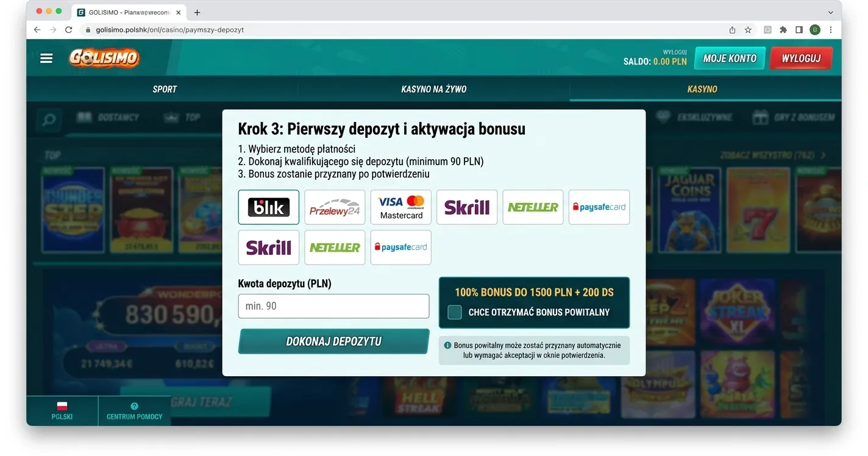Click the 100% BONUS DO 1500 PLN banner
The height and width of the screenshot is (456, 868).
(x=534, y=292)
